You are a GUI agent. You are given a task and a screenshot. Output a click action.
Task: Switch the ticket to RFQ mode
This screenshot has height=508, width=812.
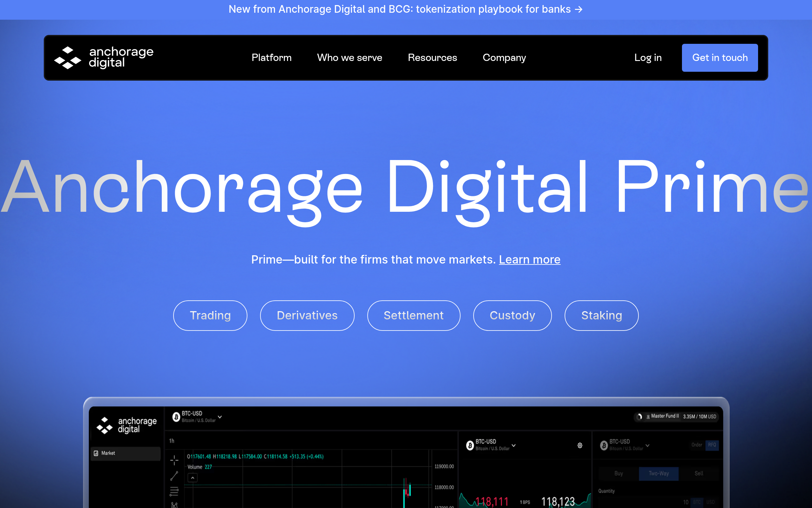click(x=712, y=445)
